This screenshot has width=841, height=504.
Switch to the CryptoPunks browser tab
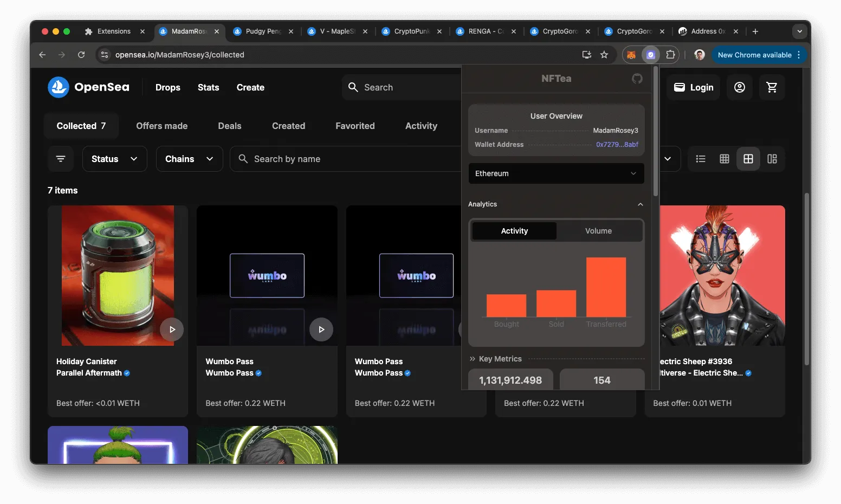412,31
